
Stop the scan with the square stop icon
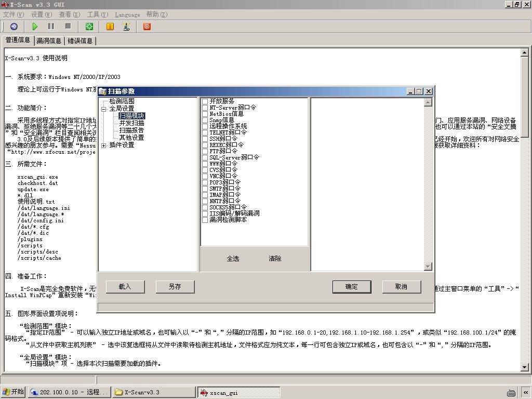[x=68, y=26]
